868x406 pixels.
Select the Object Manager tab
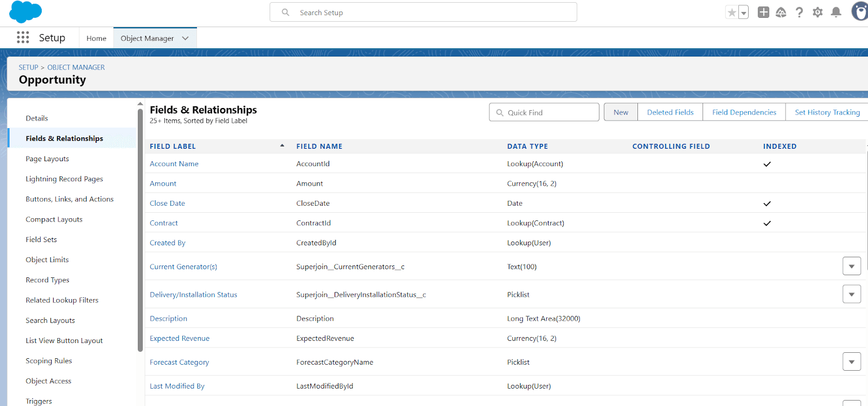pyautogui.click(x=147, y=38)
